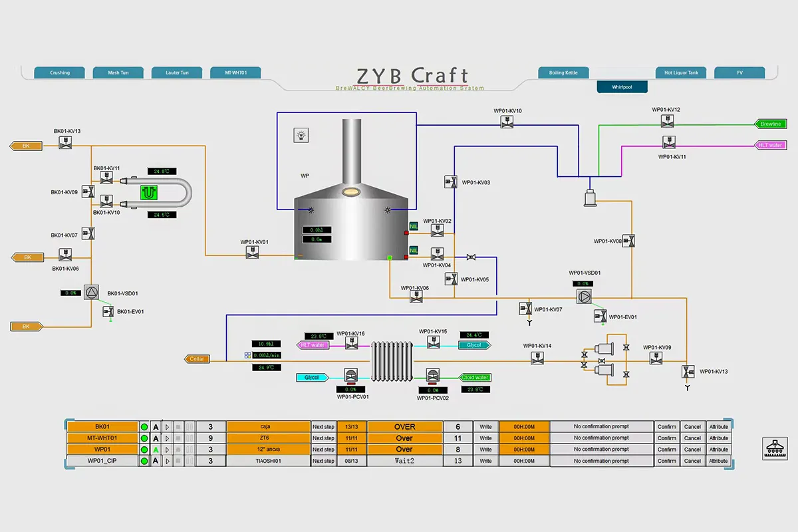Screen dimensions: 798x532
Task: Toggle the green status light for BK01 row
Action: click(144, 427)
